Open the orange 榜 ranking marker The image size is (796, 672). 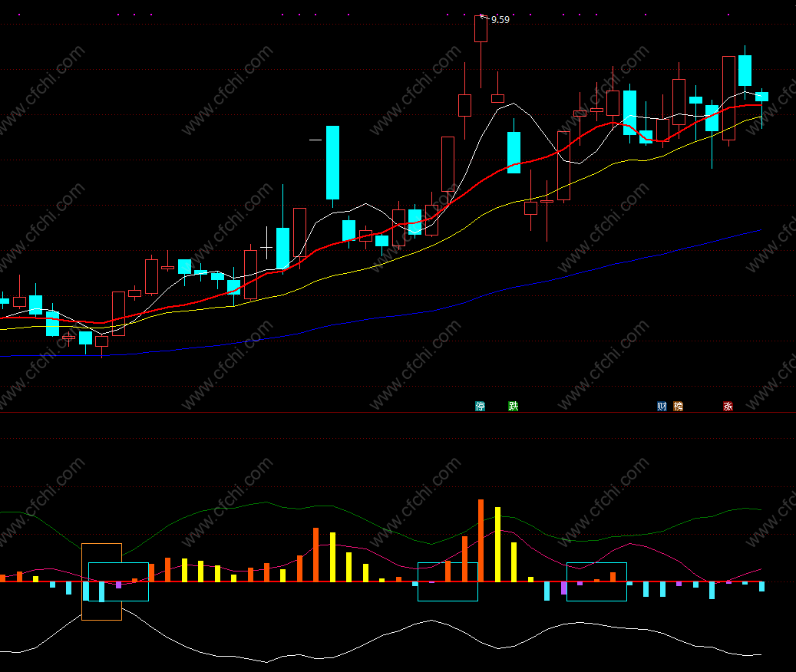[x=678, y=407]
